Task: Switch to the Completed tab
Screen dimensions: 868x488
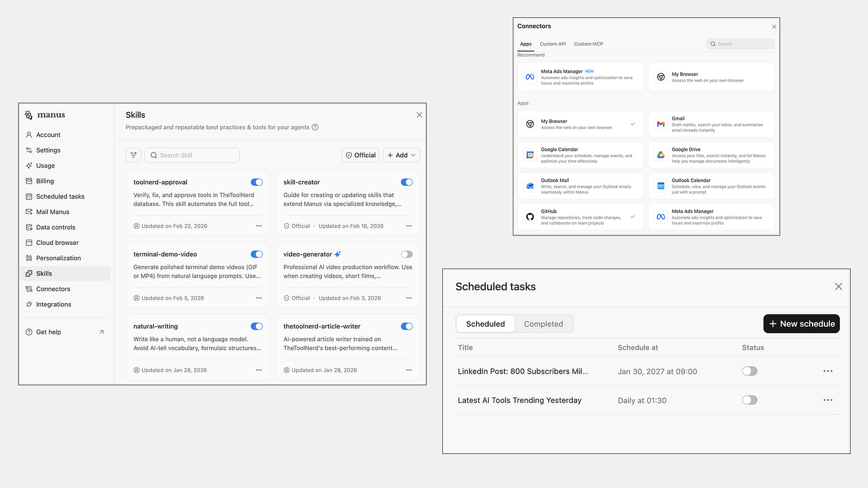Action: coord(543,324)
